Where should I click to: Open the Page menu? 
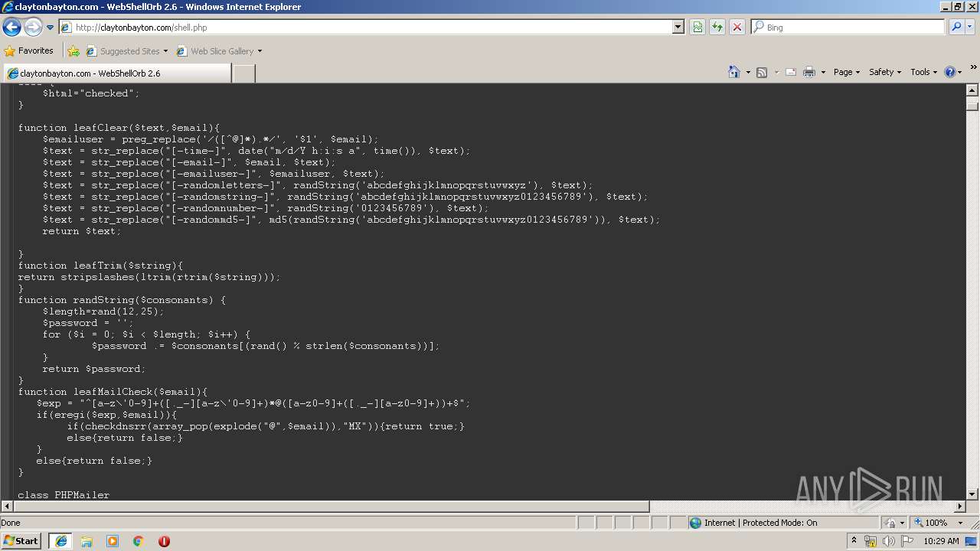pos(846,72)
